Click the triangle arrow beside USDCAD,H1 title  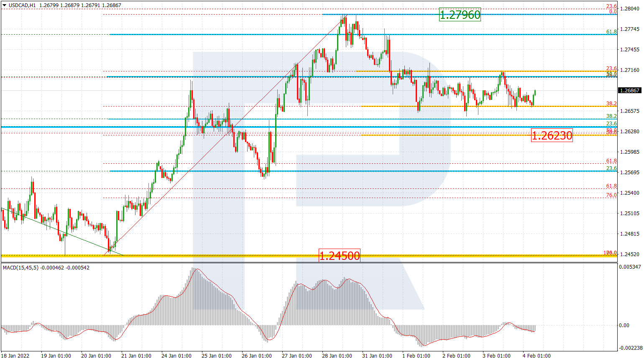5,5
